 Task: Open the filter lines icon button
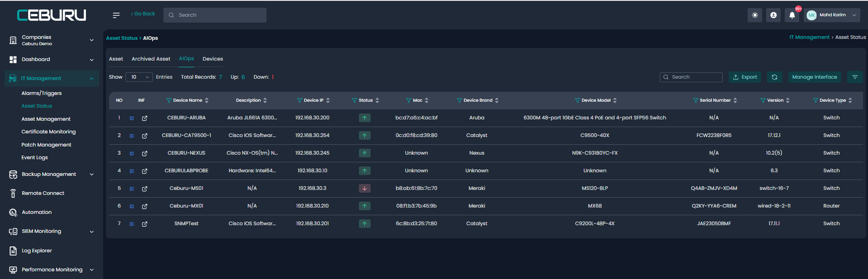855,77
